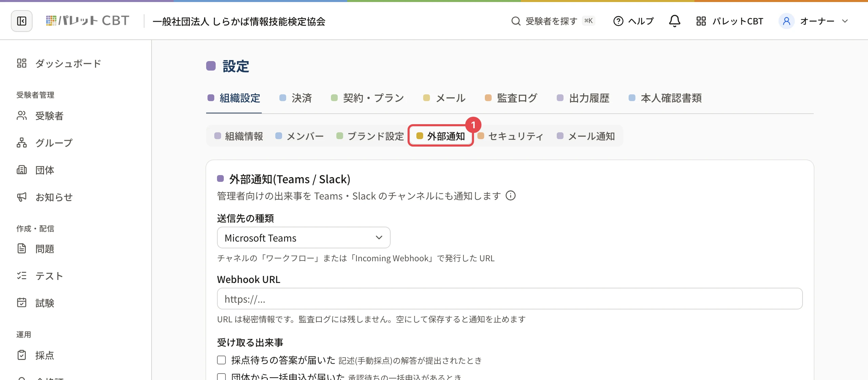Go to ダッシュボード in the sidebar

click(59, 63)
